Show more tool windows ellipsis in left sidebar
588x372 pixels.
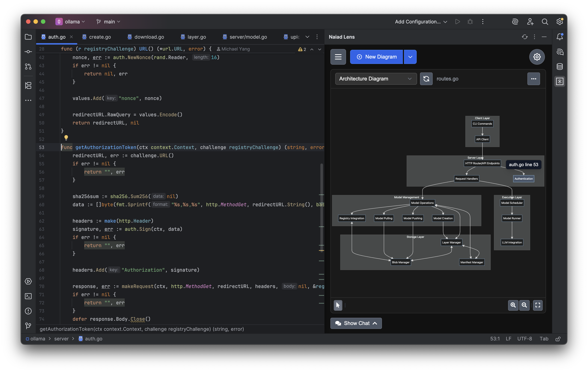point(28,100)
